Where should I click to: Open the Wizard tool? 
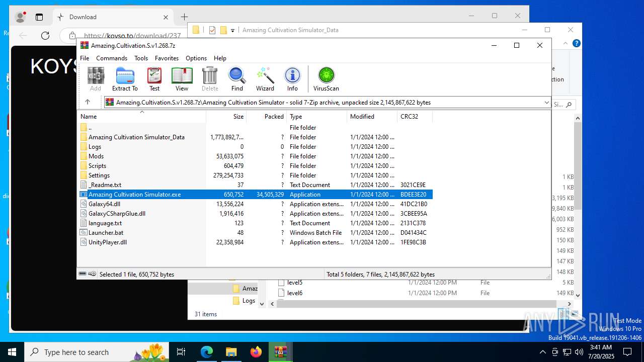265,79
